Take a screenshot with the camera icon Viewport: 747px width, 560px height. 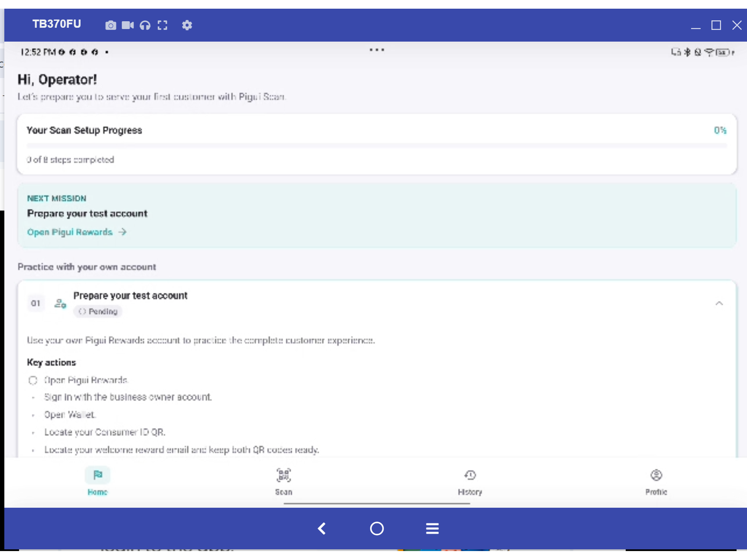110,25
